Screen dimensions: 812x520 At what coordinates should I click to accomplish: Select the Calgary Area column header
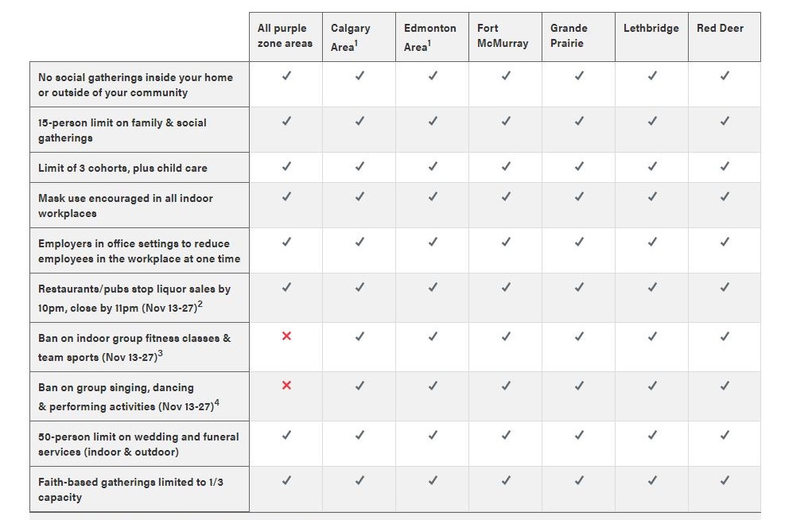(351, 37)
